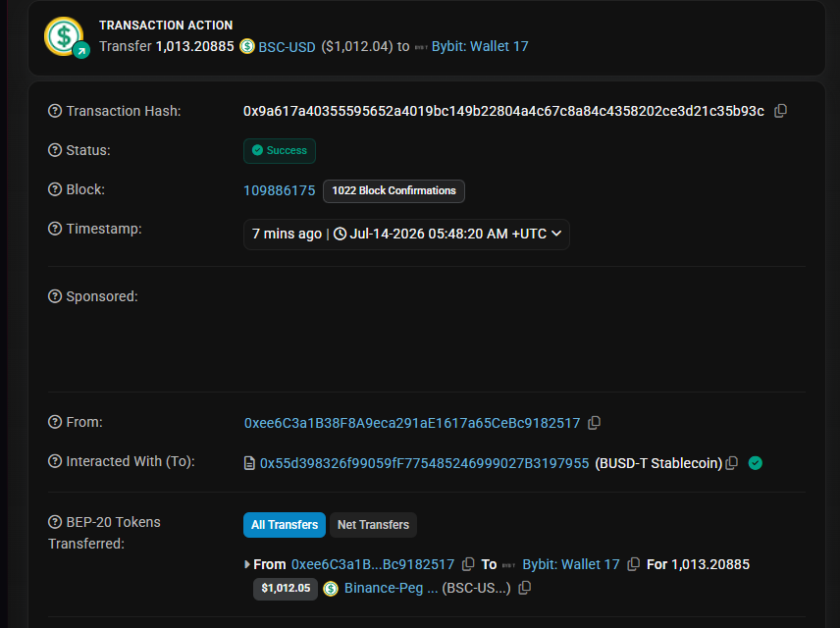Click the large BSC-USD token logo in Transaction Action

click(x=65, y=36)
